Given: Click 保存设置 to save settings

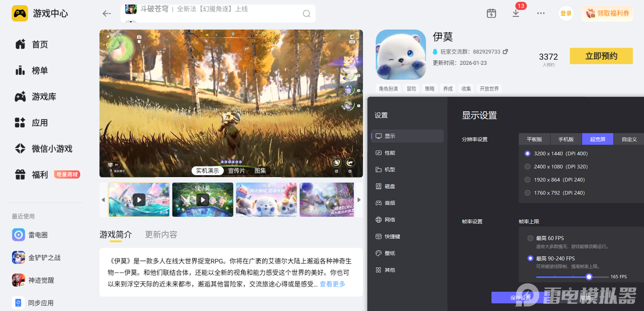Looking at the screenshot, I should [521, 298].
